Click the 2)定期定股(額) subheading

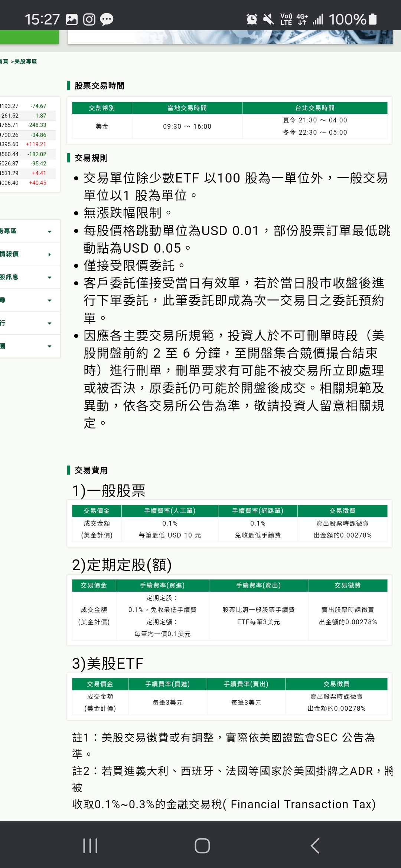point(122,565)
